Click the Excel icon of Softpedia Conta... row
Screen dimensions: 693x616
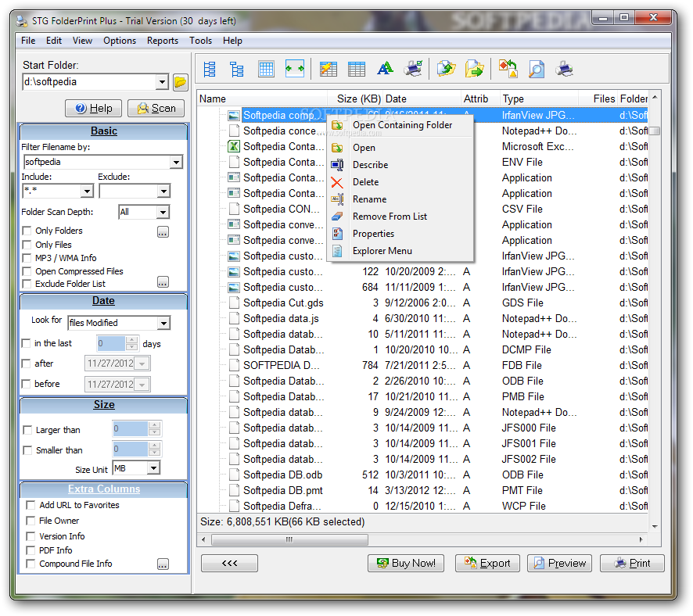coord(234,146)
